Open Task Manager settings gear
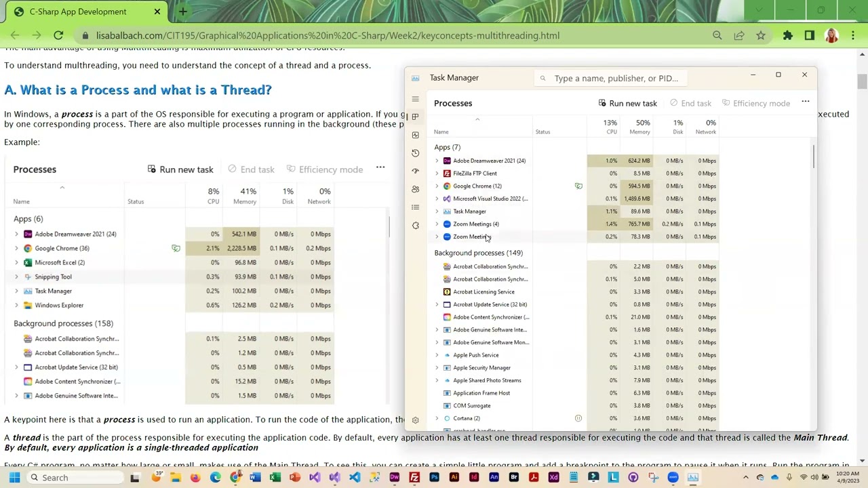 click(x=416, y=420)
